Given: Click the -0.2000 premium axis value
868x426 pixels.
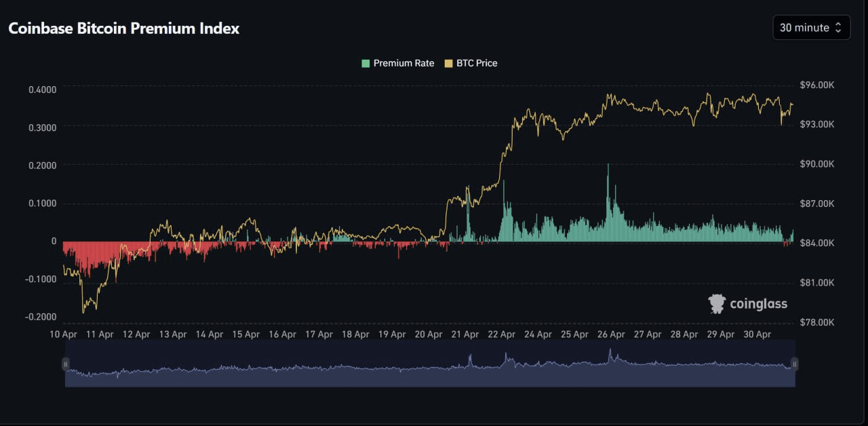Looking at the screenshot, I should [41, 317].
